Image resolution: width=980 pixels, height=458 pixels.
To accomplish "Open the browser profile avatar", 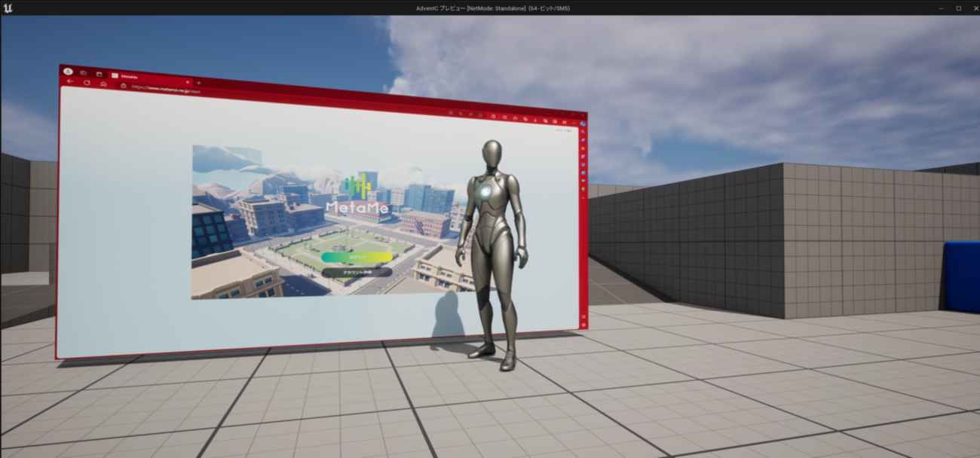I will pyautogui.click(x=68, y=71).
